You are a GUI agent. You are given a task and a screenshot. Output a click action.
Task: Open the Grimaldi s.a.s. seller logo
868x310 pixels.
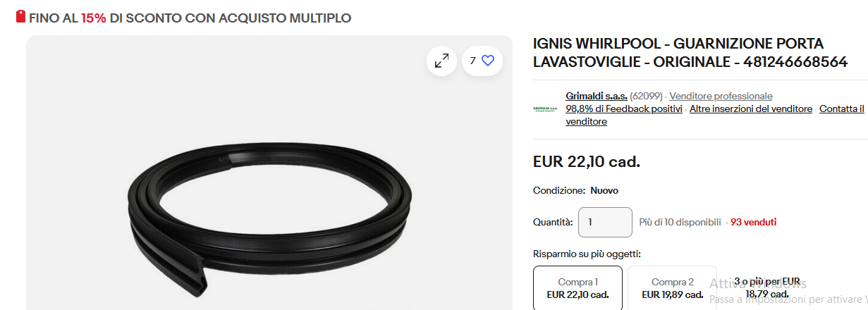pos(545,108)
